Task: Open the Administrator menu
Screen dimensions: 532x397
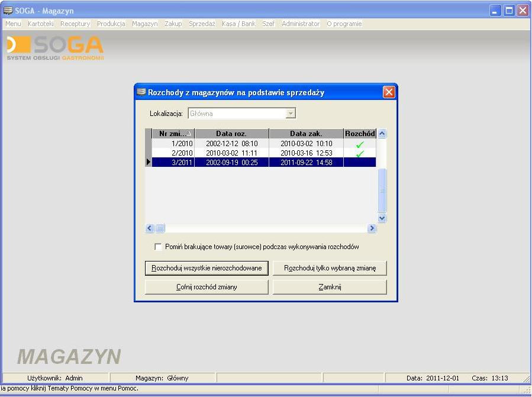Action: (x=301, y=24)
